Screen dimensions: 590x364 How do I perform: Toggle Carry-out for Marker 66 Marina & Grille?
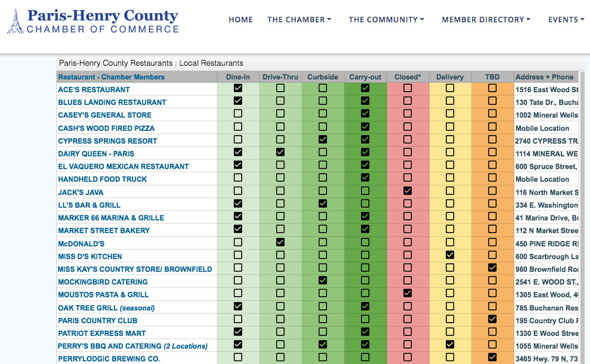(365, 216)
